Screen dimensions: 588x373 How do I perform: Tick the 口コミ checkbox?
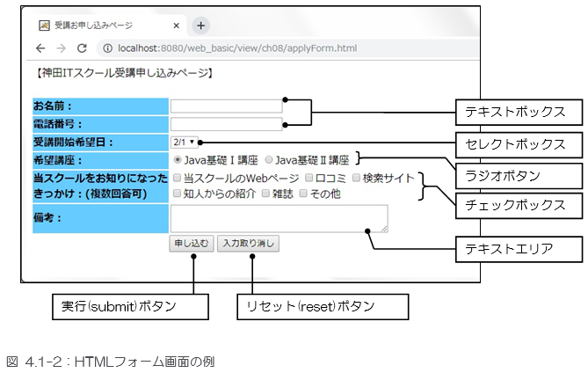pos(309,178)
